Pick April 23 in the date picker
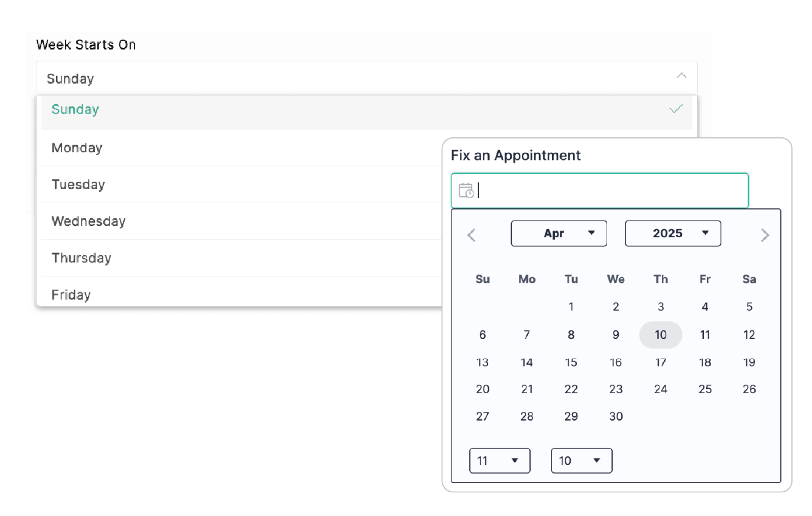Image resolution: width=812 pixels, height=516 pixels. point(616,389)
